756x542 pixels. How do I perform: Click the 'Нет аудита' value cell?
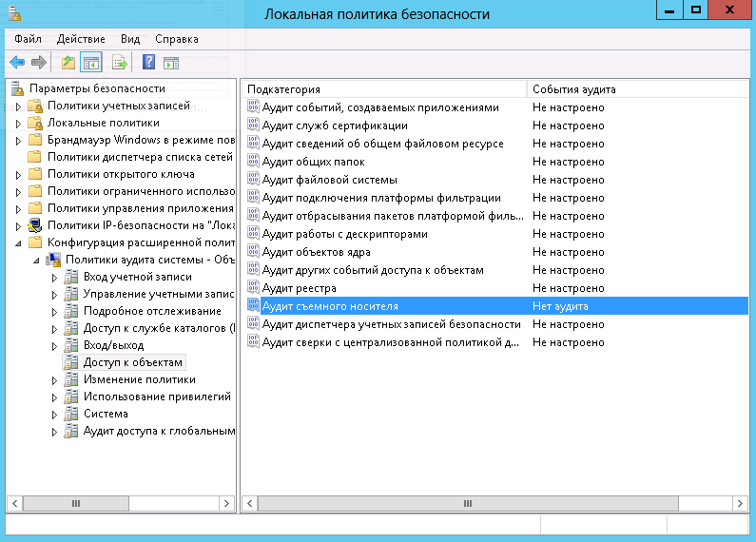tap(560, 306)
